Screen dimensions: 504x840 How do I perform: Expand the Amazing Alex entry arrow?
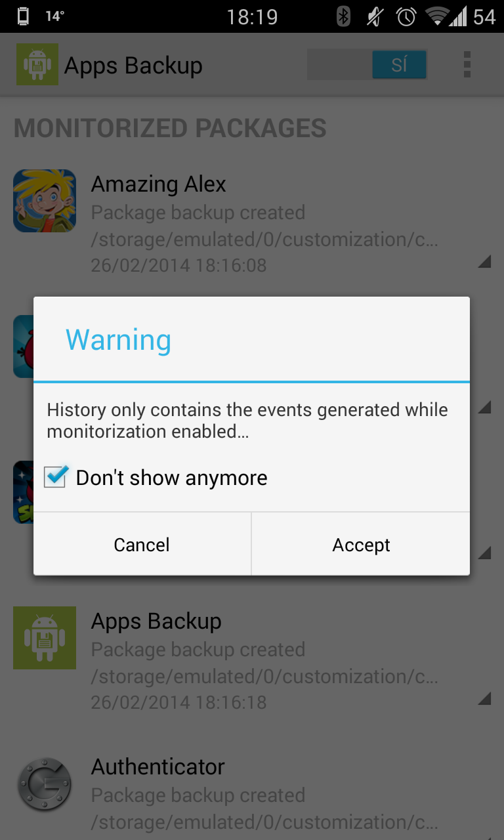[484, 262]
